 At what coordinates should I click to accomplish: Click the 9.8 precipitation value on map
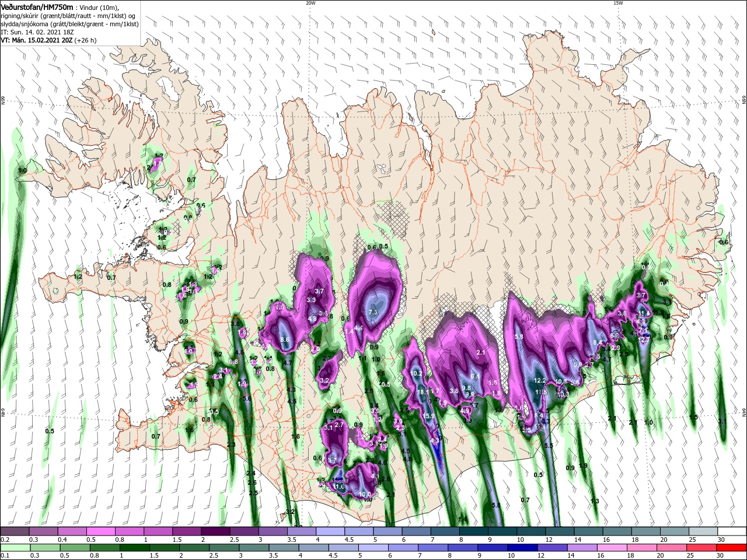tap(466, 388)
